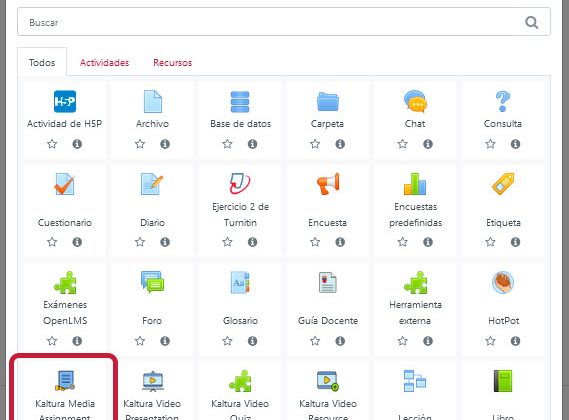Image resolution: width=569 pixels, height=420 pixels.
Task: Toggle the Chat favorite star
Action: [x=402, y=144]
